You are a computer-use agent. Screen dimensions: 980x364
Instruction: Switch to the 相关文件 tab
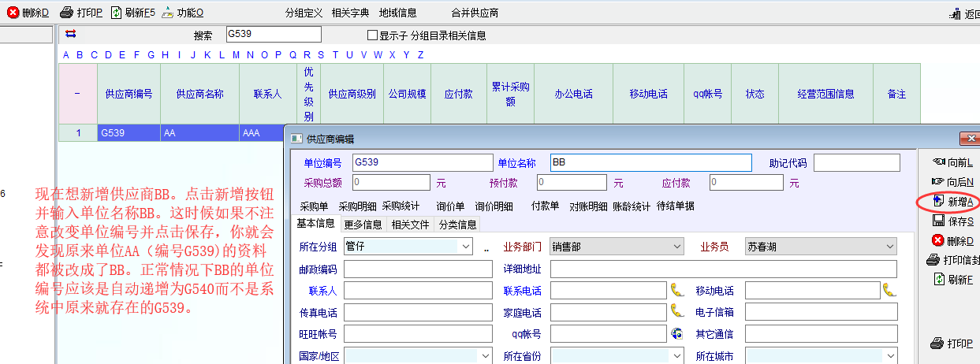tap(411, 225)
